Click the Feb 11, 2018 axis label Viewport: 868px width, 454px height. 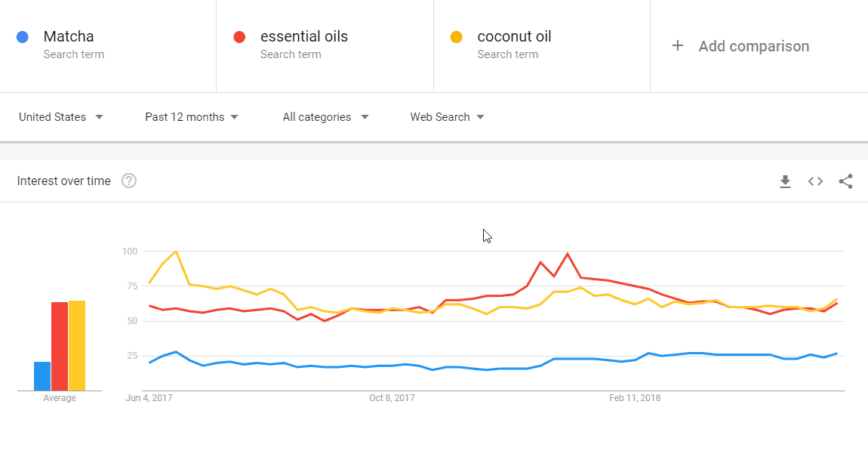click(x=634, y=397)
